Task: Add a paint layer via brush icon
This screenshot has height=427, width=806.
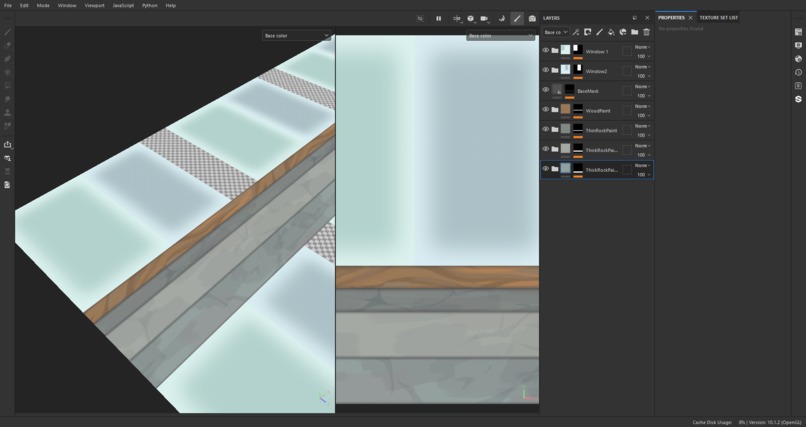Action: (x=599, y=32)
